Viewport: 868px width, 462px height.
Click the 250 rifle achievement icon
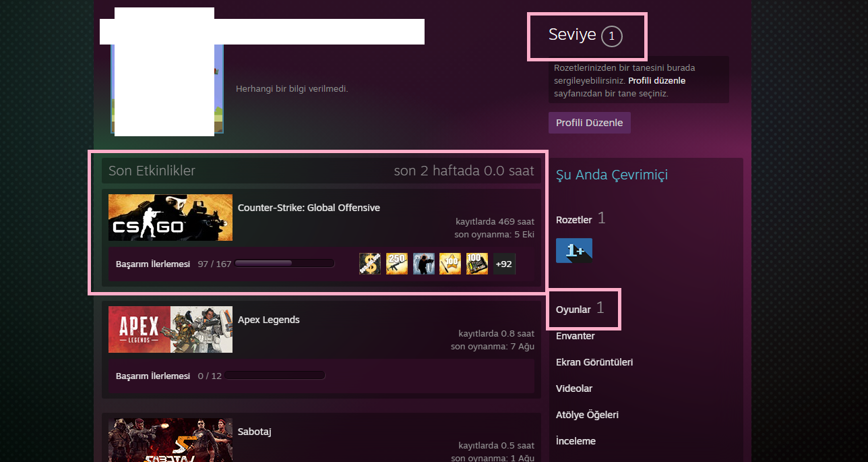coord(397,264)
